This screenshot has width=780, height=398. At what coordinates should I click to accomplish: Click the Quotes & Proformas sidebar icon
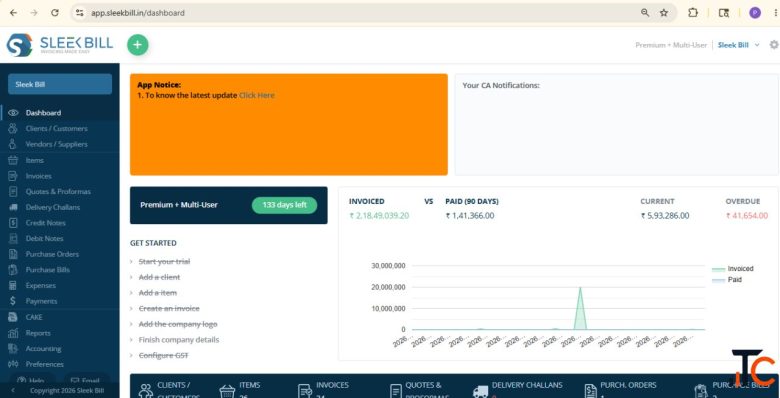coord(13,192)
